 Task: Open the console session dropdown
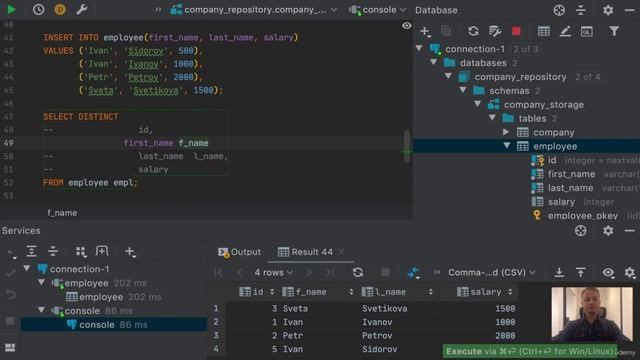pos(378,10)
